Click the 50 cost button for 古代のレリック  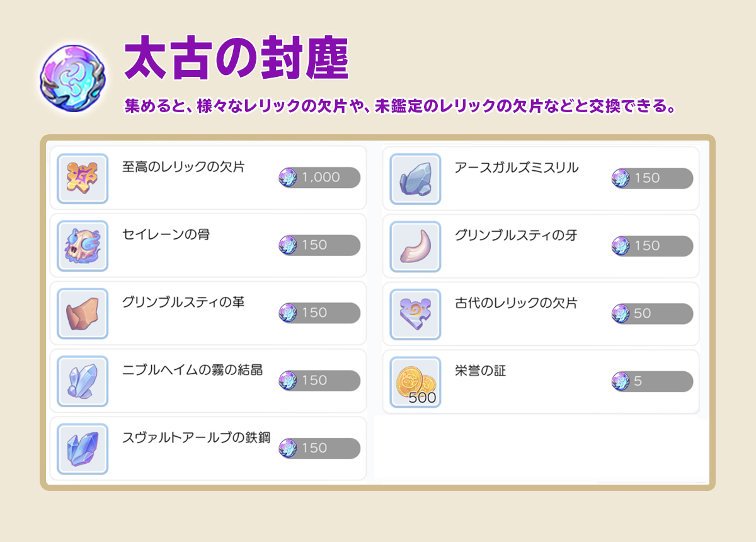[x=652, y=313]
